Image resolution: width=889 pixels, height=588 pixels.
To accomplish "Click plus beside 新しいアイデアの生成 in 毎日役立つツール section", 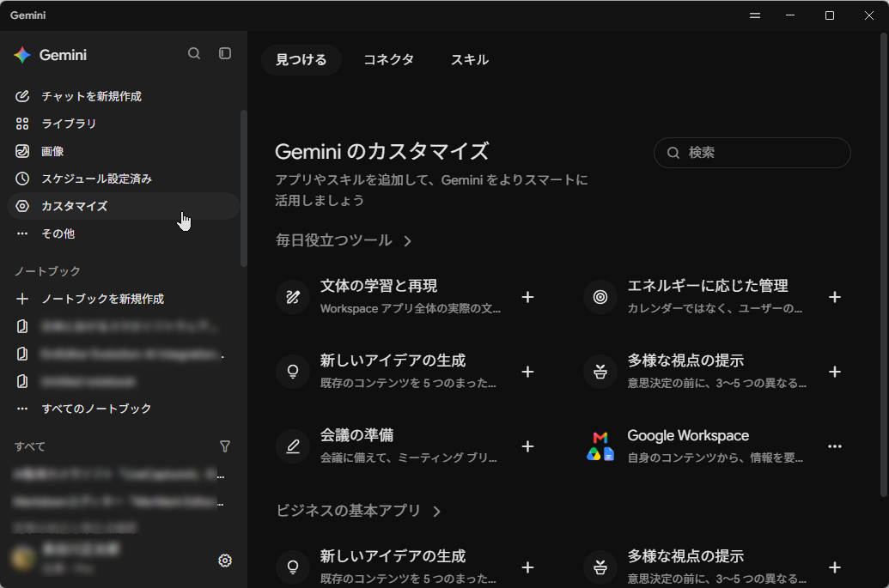I will 528,372.
